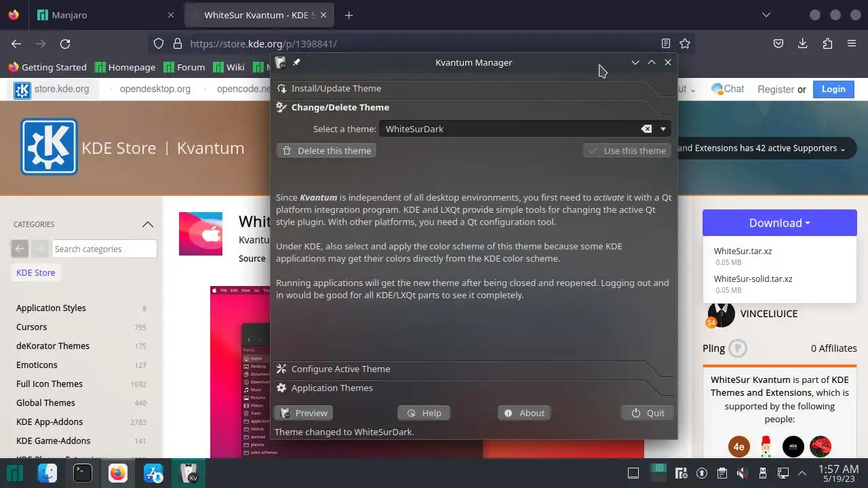The image size is (868, 488).
Task: Open About in Kvantum Manager
Action: [x=524, y=413]
